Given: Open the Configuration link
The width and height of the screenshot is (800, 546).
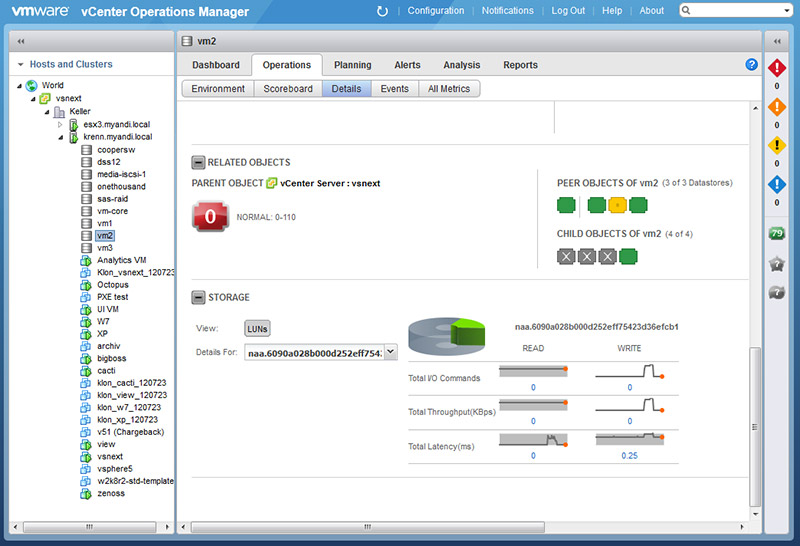Looking at the screenshot, I should tap(436, 11).
